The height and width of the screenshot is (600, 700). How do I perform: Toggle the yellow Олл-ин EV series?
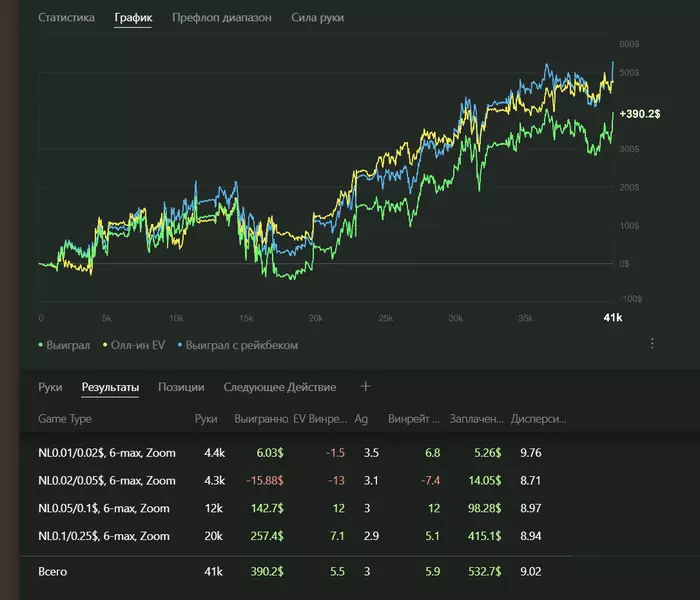tap(135, 345)
